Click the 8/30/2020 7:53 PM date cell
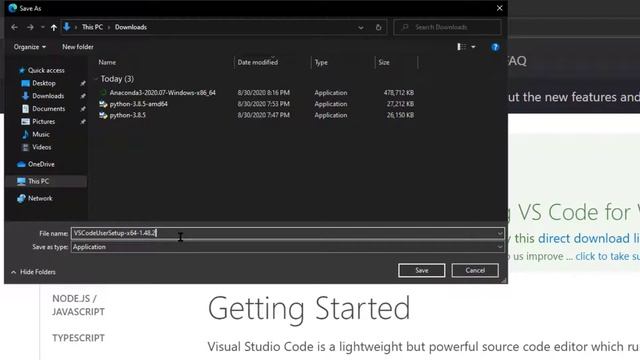 pos(264,104)
